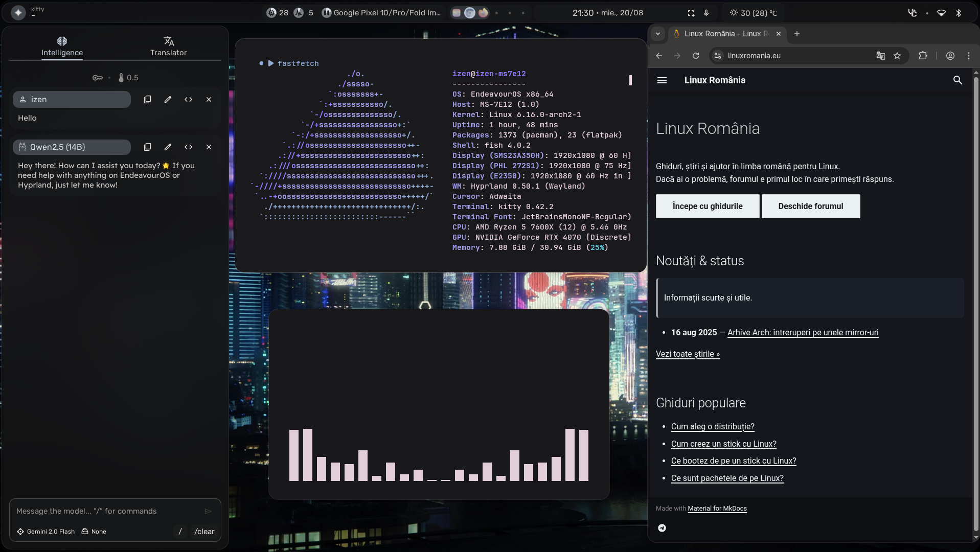Bookmark this page with star icon
Screen dimensions: 980x552
(x=897, y=56)
